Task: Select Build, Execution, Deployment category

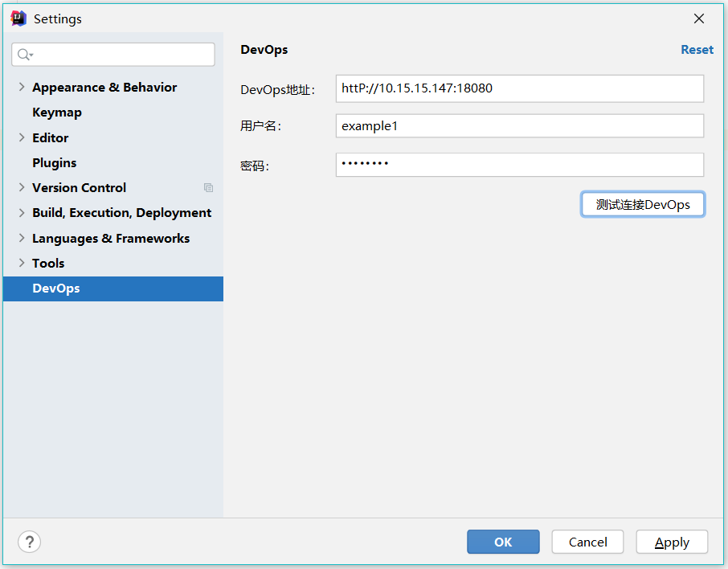Action: click(121, 213)
